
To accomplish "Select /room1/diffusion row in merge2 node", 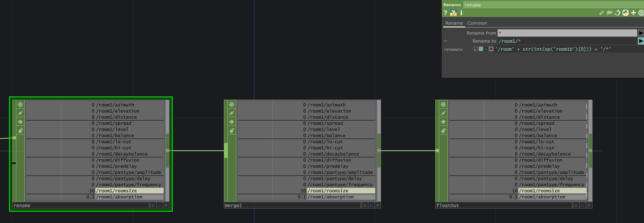I will pyautogui.click(x=307, y=160).
